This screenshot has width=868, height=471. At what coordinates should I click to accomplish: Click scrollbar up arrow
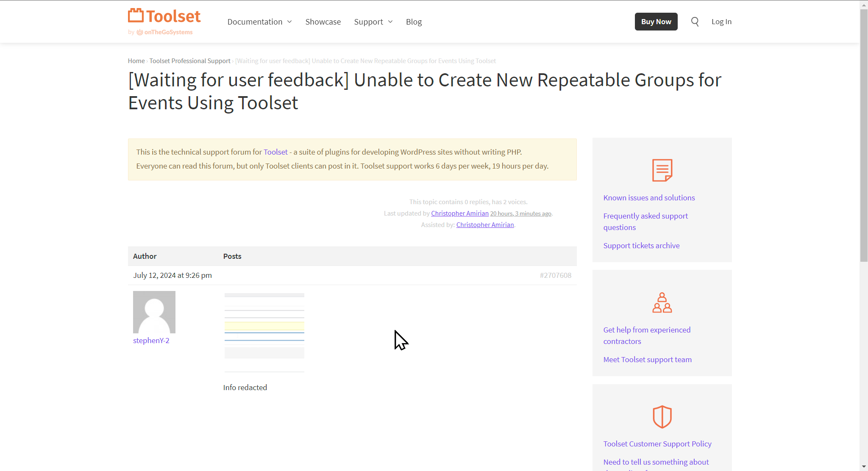[864, 4]
